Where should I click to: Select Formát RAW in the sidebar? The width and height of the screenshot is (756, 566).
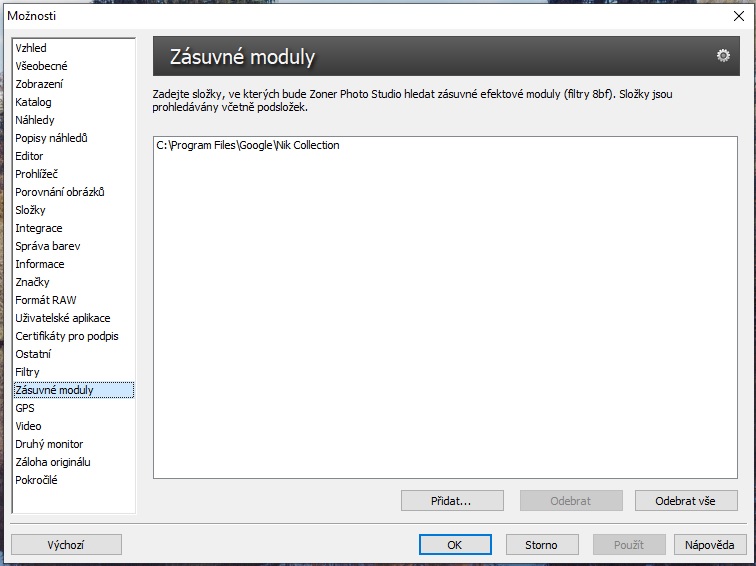click(46, 300)
